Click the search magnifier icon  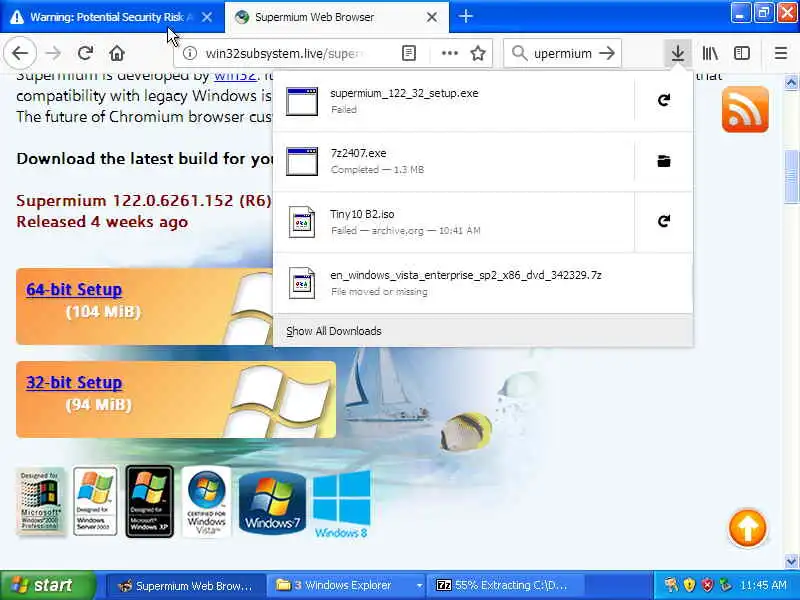coord(519,53)
